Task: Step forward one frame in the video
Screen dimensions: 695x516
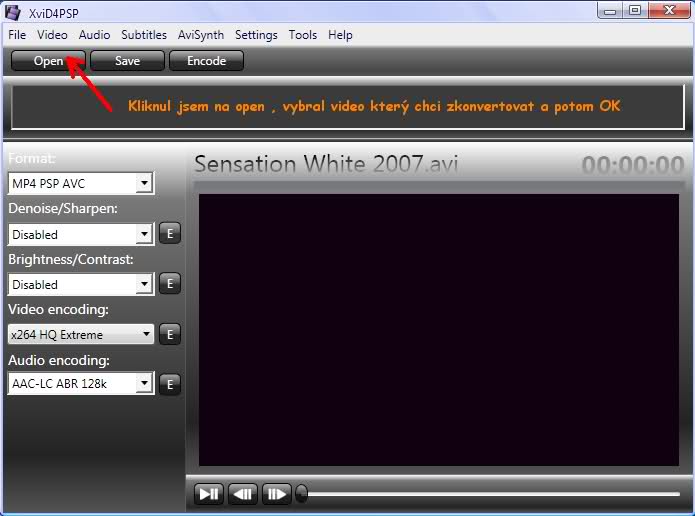Action: click(277, 493)
